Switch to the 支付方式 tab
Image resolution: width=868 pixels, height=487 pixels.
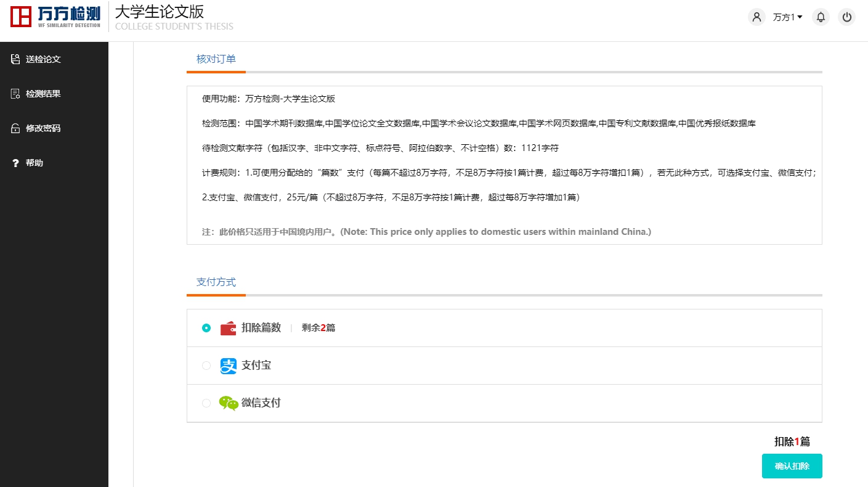point(216,282)
